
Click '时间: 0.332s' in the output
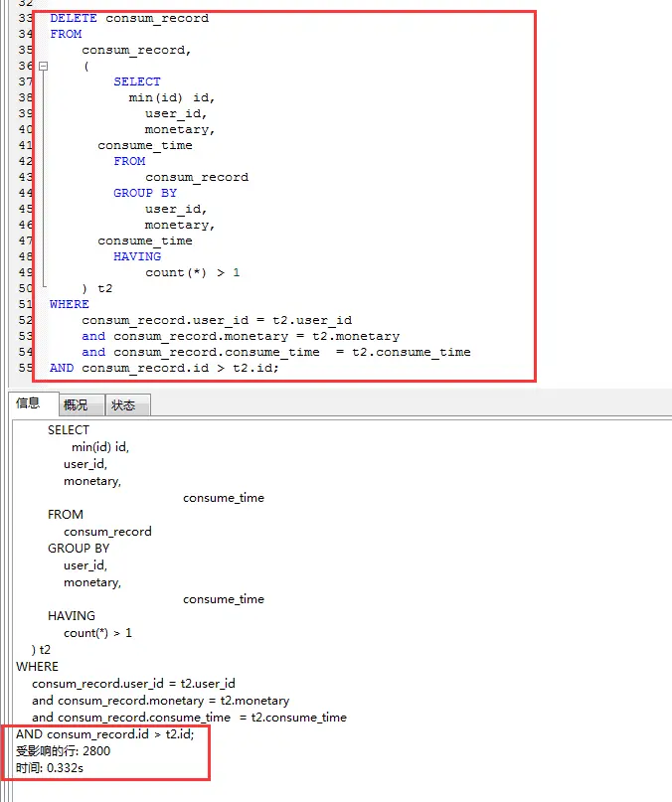click(49, 768)
